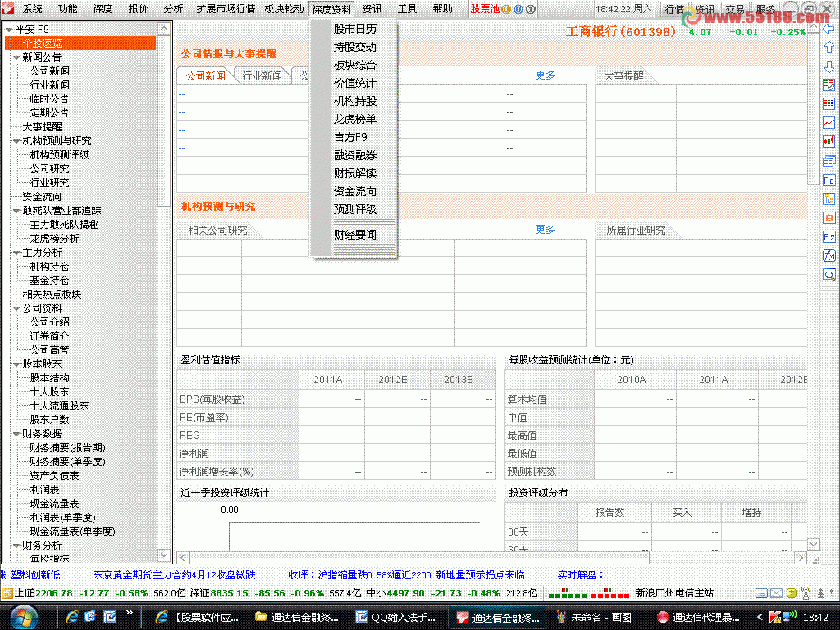
Task: Click the 行情 button at top right
Action: pyautogui.click(x=674, y=9)
